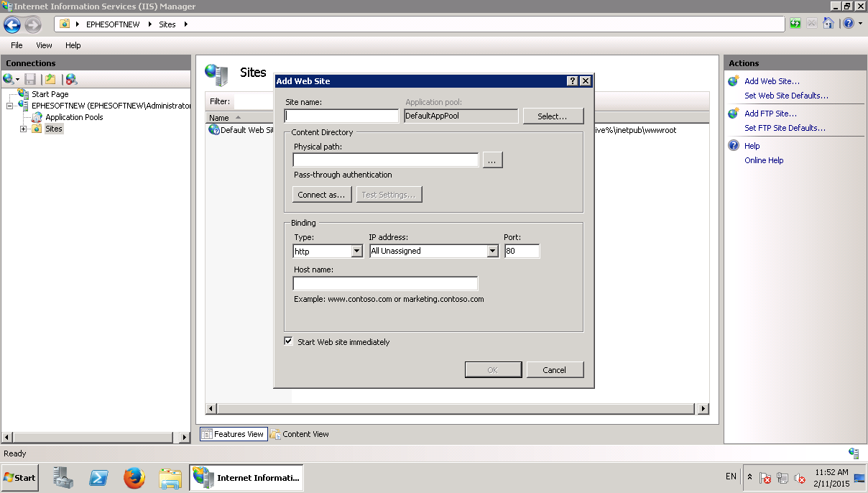Launch Windows PowerShell from the taskbar
Image resolution: width=868 pixels, height=493 pixels.
(x=98, y=478)
